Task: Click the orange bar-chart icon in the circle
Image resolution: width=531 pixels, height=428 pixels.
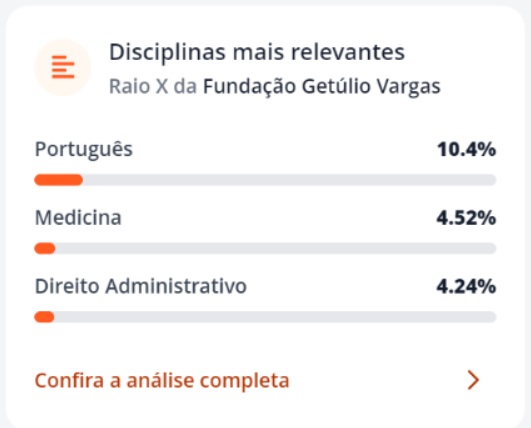Action: (x=63, y=67)
